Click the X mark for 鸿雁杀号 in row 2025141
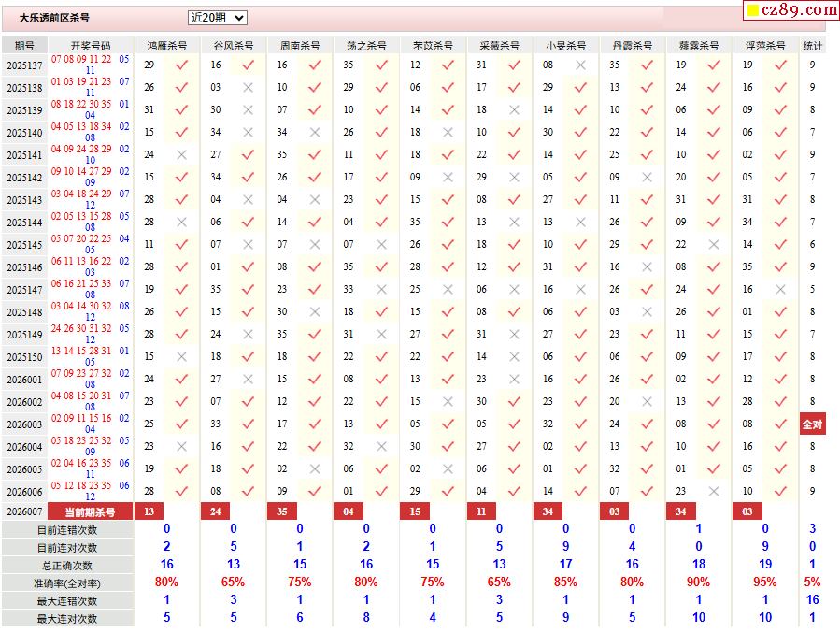The height and width of the screenshot is (633, 840). 181,154
